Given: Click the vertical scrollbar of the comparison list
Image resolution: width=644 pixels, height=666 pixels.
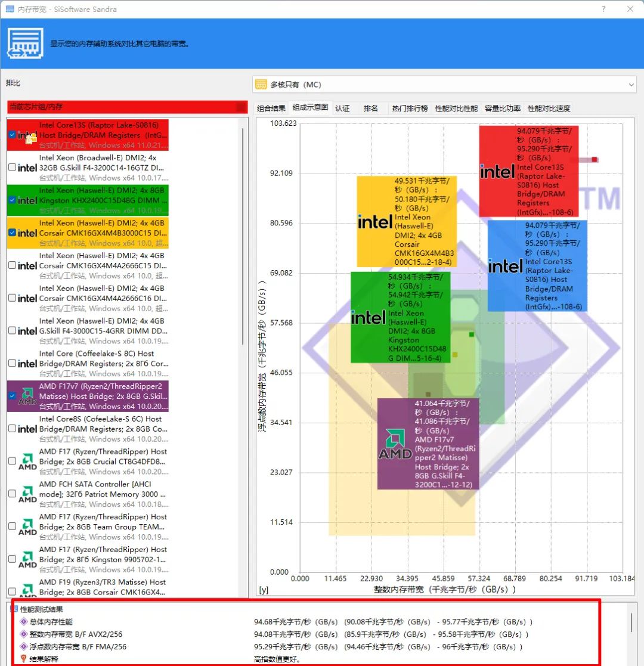Looking at the screenshot, I should tap(243, 236).
